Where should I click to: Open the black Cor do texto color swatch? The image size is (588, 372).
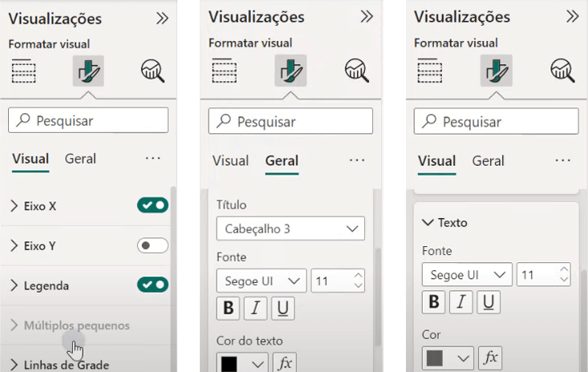pyautogui.click(x=242, y=362)
